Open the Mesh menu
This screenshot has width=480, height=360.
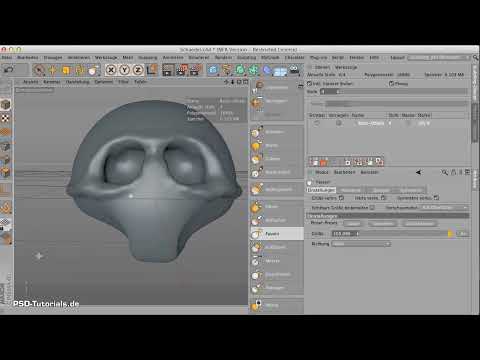[128, 57]
